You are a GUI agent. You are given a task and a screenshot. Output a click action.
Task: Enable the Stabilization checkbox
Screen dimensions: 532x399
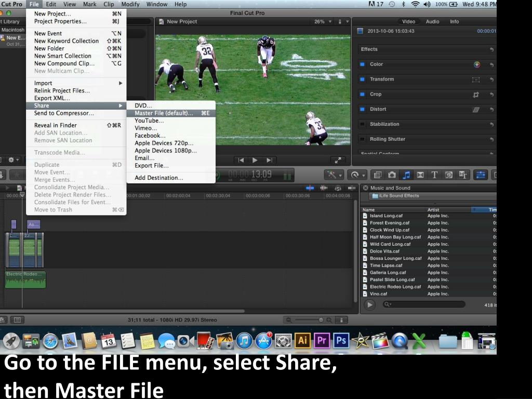tap(362, 124)
